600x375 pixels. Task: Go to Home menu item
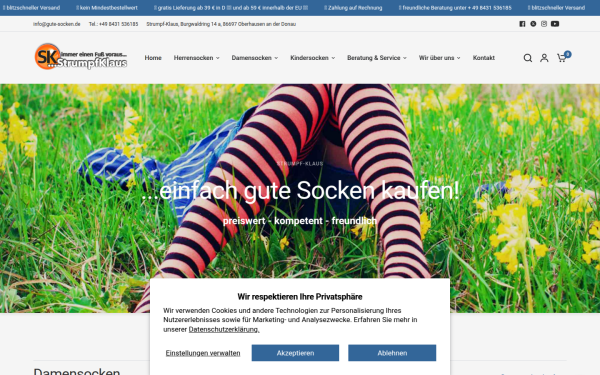[153, 58]
